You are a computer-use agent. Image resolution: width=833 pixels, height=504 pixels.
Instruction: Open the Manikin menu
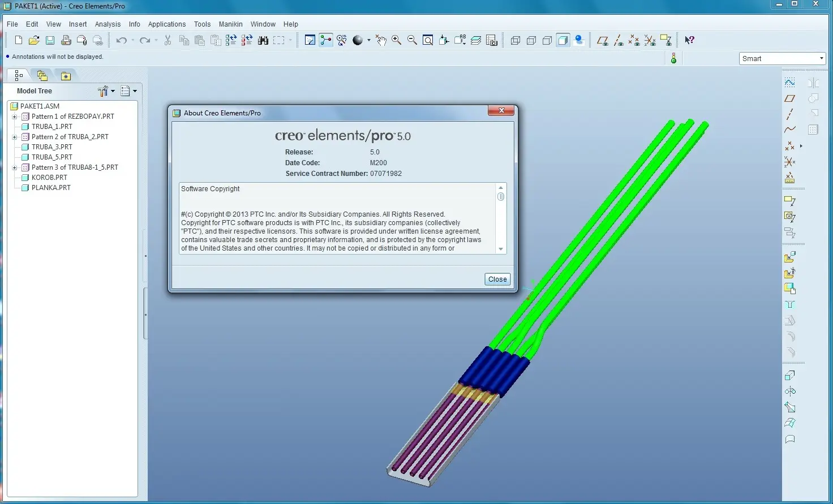point(231,24)
